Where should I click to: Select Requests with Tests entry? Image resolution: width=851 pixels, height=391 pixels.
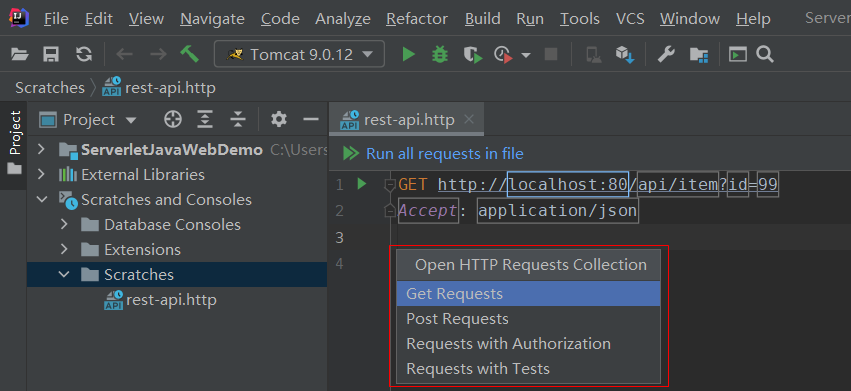(x=529, y=369)
